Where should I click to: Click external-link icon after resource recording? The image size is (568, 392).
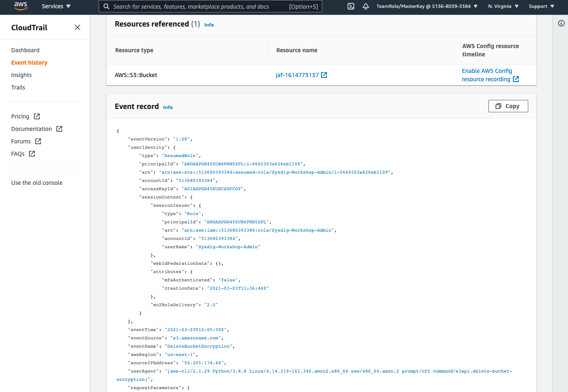pos(516,79)
